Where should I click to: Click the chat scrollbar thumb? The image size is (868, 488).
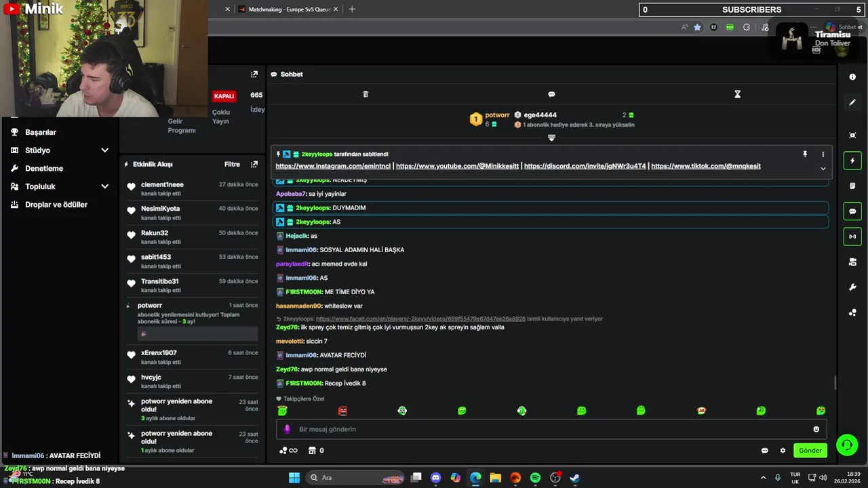835,383
